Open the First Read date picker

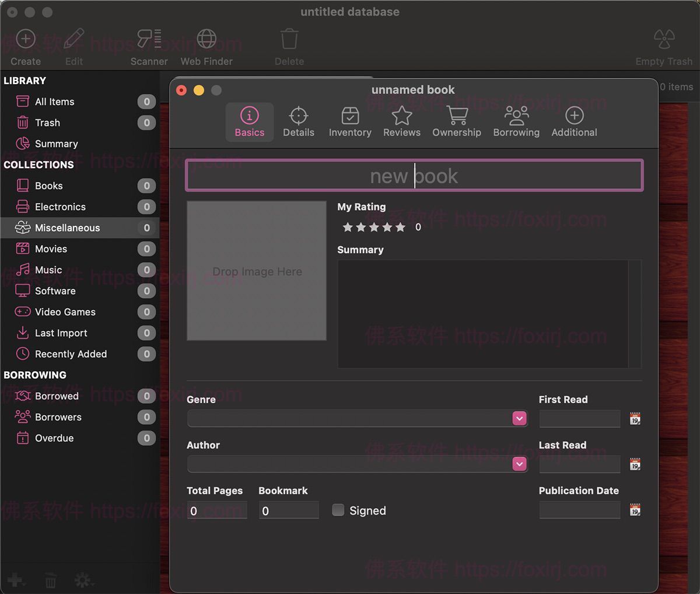tap(634, 418)
